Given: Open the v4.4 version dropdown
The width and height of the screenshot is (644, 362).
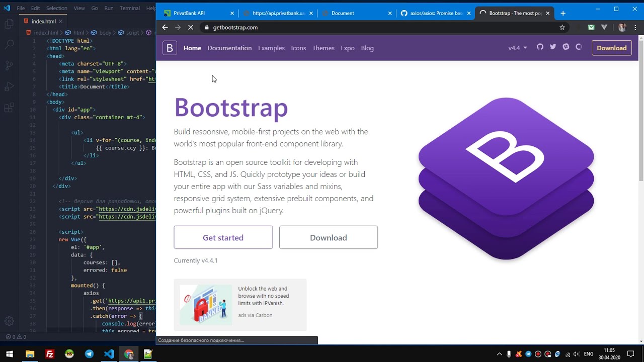Looking at the screenshot, I should pyautogui.click(x=518, y=48).
